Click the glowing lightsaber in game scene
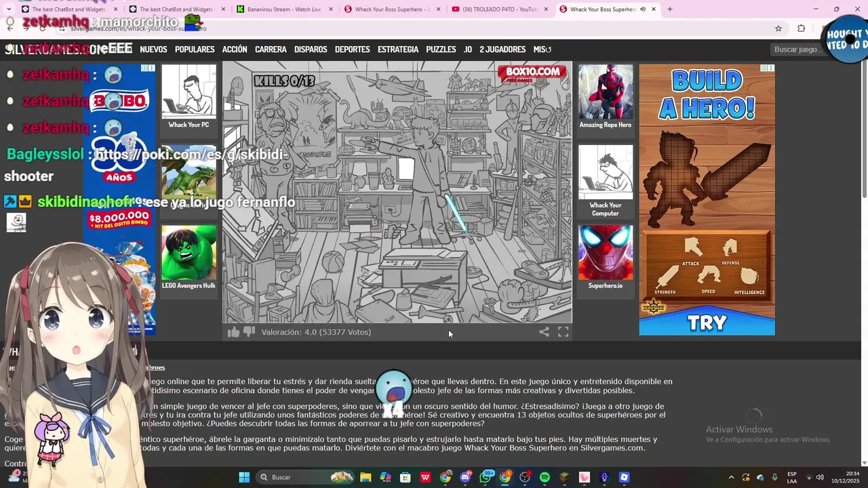The image size is (868, 488). (455, 213)
